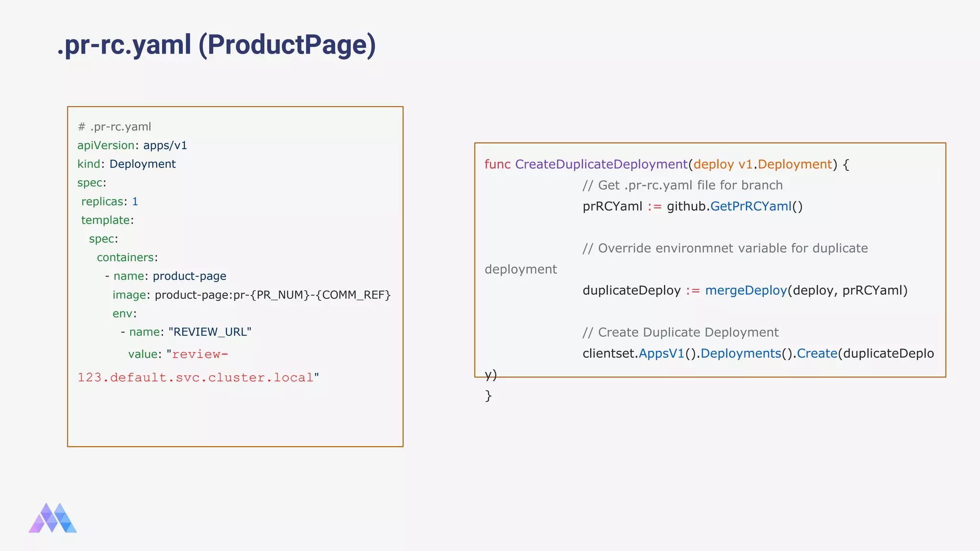
Task: Click the 'Override environmnet variable' comment
Action: (725, 248)
